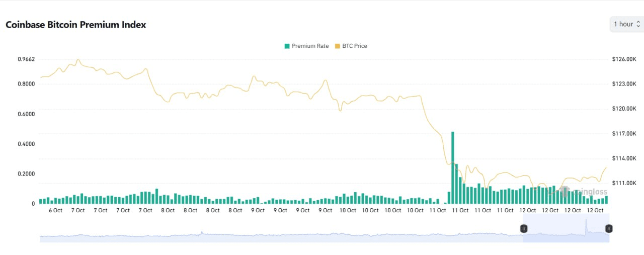Toggle the Premium Rate legend series
644x255 pixels.
click(310, 46)
